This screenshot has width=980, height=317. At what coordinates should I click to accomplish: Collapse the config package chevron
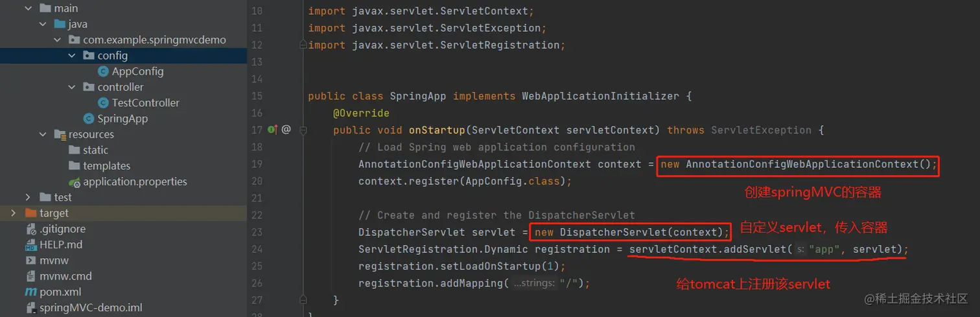tap(73, 56)
